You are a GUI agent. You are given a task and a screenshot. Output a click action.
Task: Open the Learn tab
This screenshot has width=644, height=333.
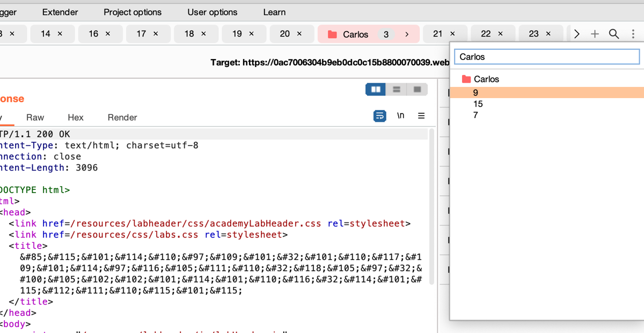coord(274,12)
